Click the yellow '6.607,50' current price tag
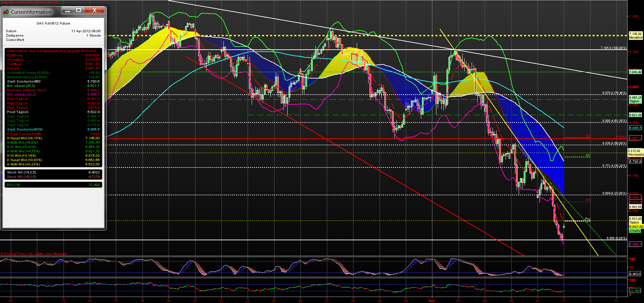The height and width of the screenshot is (303, 644). click(x=636, y=227)
